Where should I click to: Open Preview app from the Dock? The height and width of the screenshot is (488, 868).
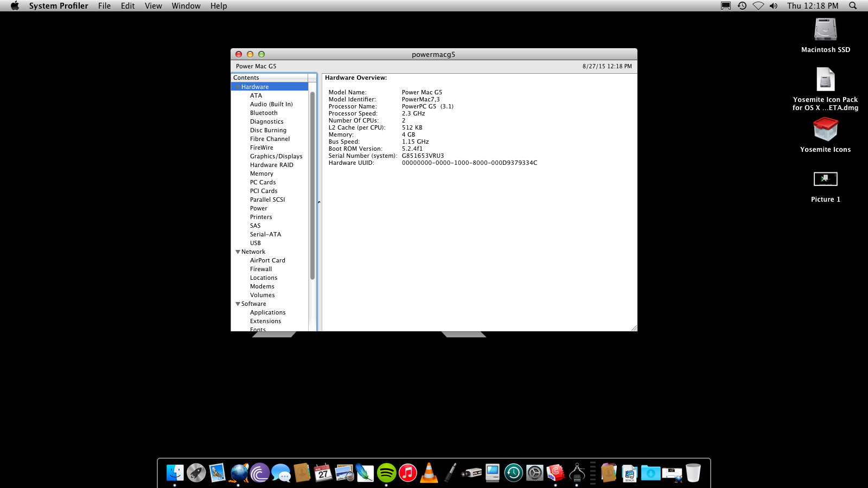(x=344, y=473)
